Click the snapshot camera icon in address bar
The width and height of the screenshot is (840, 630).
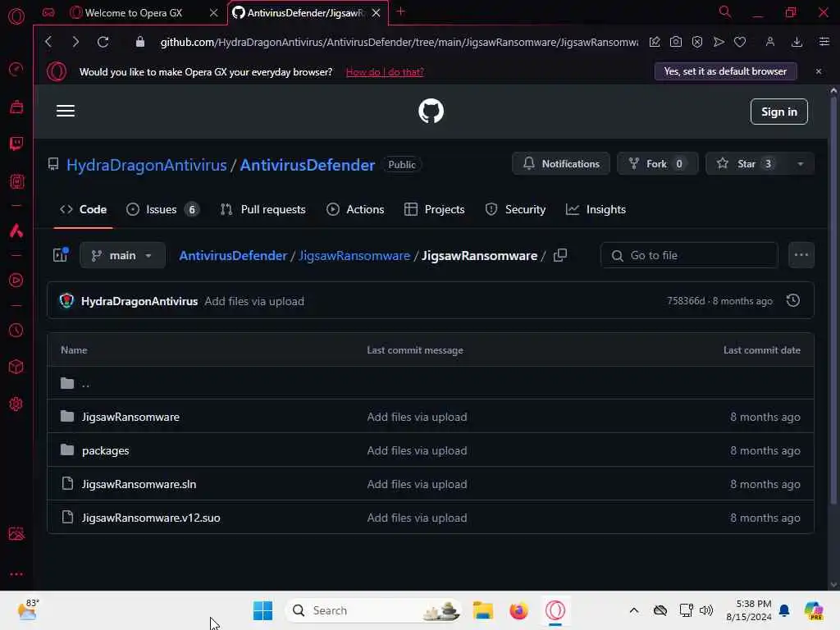pos(676,42)
